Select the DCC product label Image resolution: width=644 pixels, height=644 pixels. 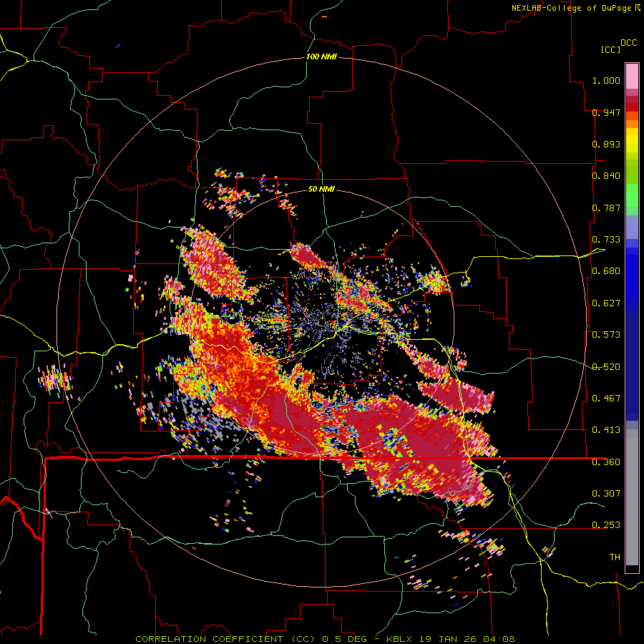tap(628, 42)
